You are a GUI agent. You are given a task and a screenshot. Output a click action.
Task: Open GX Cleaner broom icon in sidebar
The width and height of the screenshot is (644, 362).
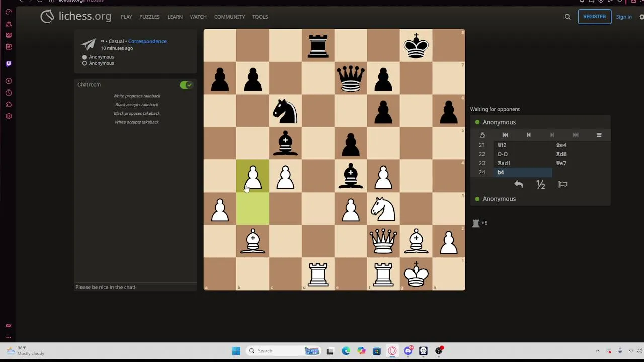[9, 24]
